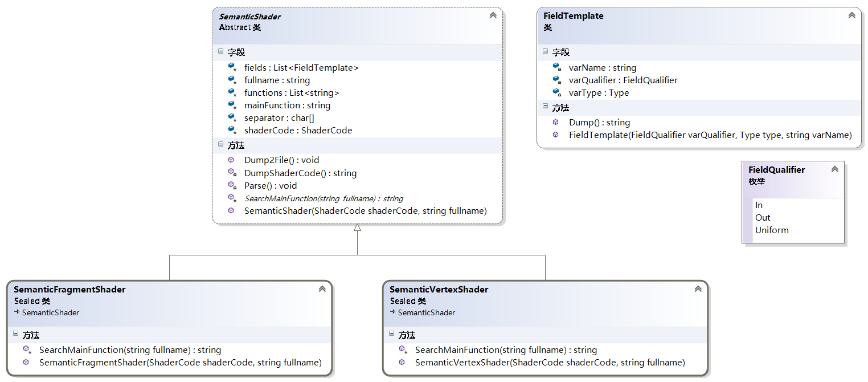This screenshot has height=382, width=868.
Task: Select SemanticVertexShader constructor signature text
Action: click(x=550, y=362)
